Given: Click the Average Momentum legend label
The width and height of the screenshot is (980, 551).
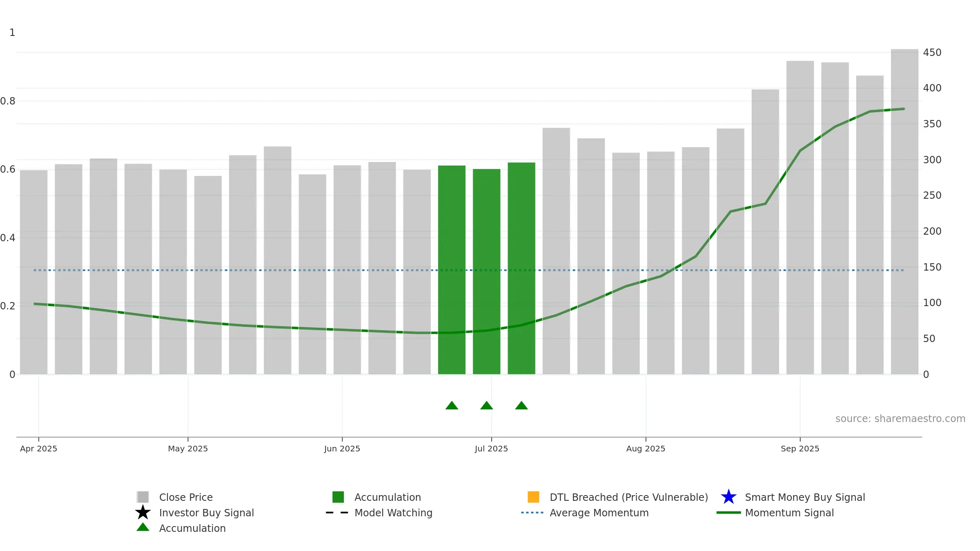Looking at the screenshot, I should (599, 513).
